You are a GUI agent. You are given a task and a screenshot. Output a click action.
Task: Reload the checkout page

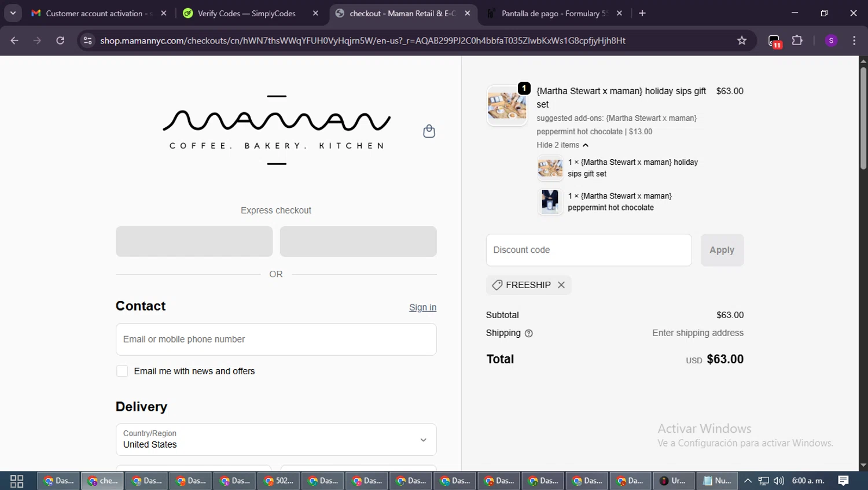tap(60, 40)
